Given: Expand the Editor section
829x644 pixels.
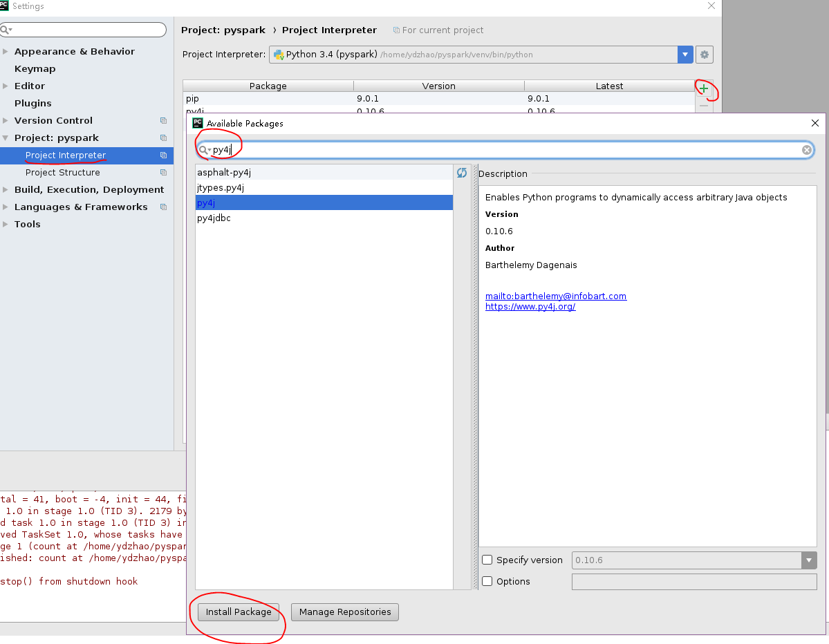Looking at the screenshot, I should [x=6, y=86].
